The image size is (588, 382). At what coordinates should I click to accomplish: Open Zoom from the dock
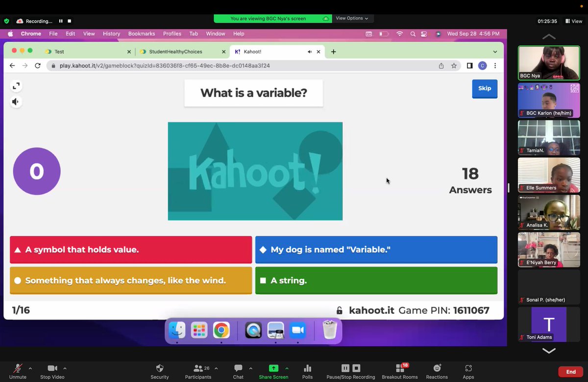298,331
